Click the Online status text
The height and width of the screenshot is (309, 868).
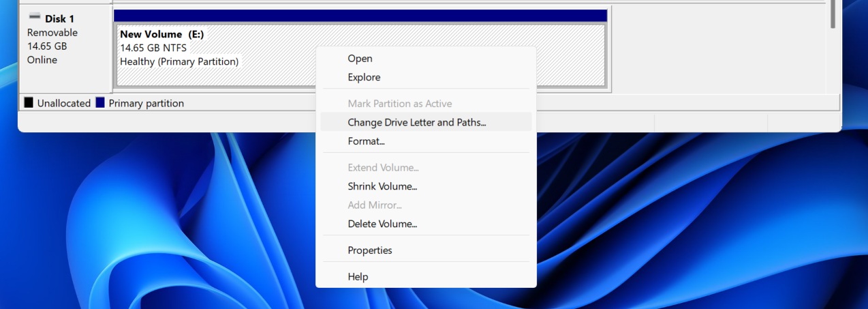(42, 60)
